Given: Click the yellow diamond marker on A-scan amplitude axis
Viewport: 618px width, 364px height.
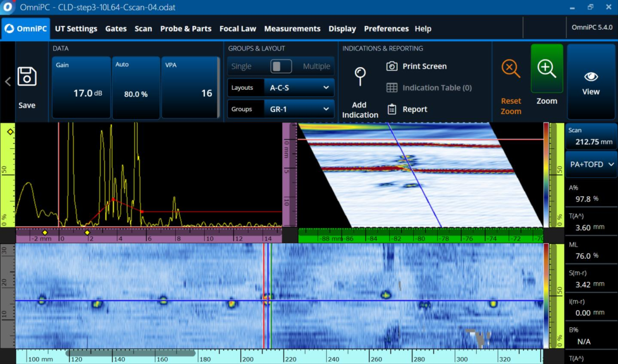Looking at the screenshot, I should coord(10,132).
